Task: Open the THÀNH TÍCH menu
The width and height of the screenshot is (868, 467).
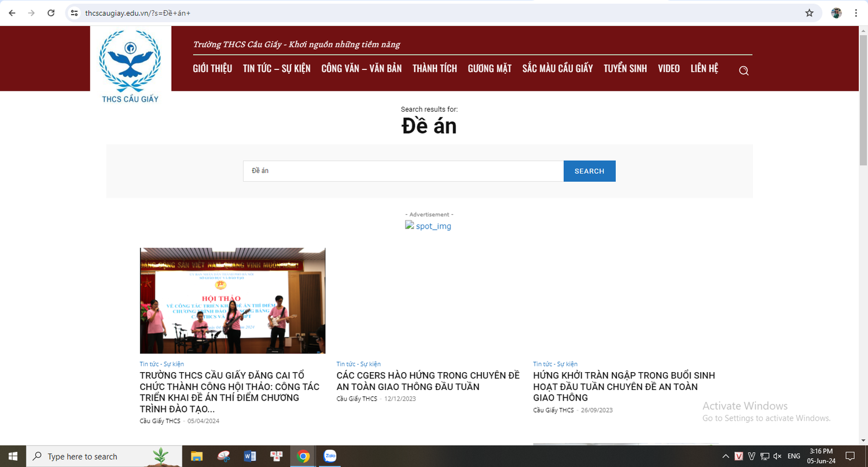Action: point(435,68)
